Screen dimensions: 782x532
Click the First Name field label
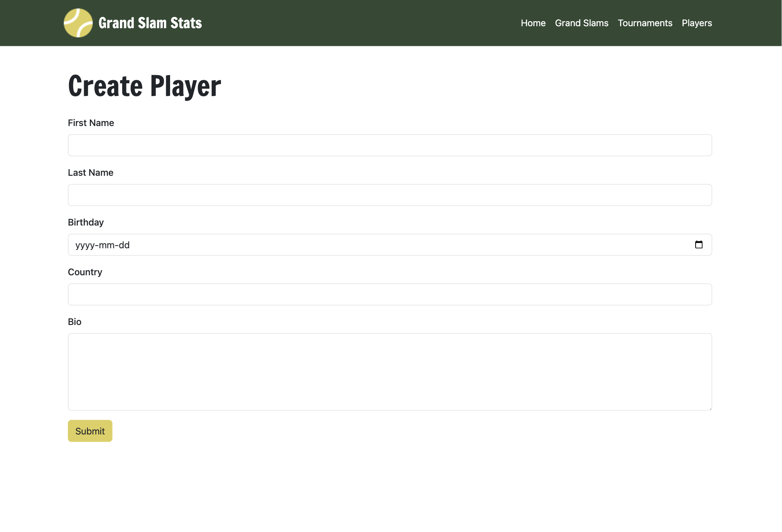(x=91, y=123)
